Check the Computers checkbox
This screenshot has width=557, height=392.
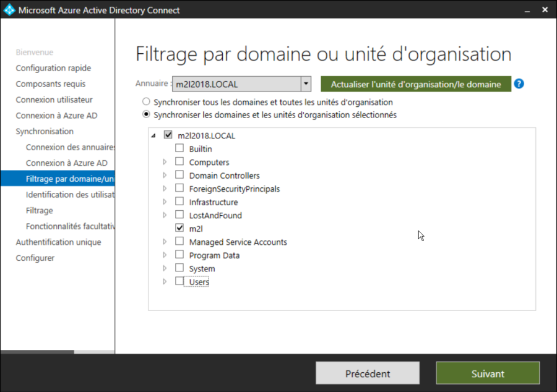pyautogui.click(x=179, y=162)
